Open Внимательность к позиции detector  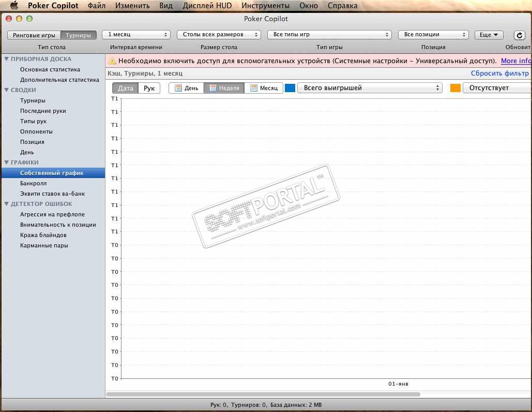[58, 225]
